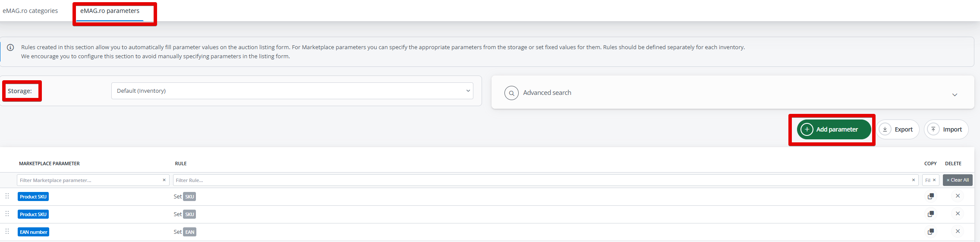Click Clear All filters button

[x=957, y=180]
